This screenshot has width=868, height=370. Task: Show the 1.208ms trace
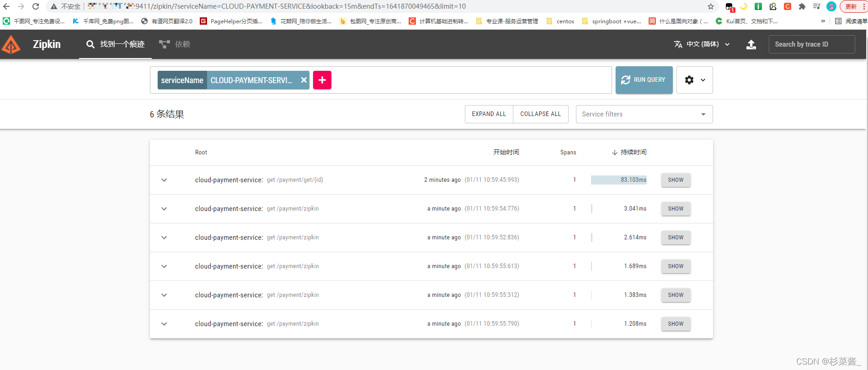(x=676, y=324)
